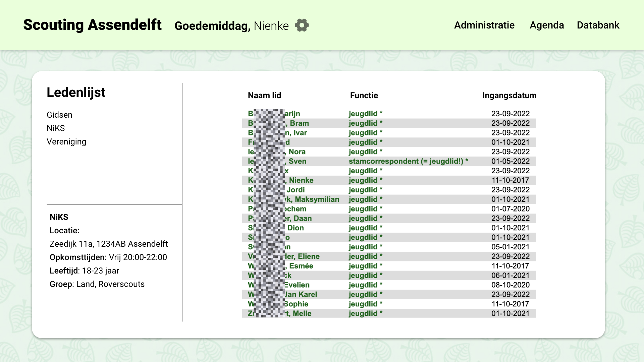Click date 01-07-2020

tap(511, 208)
